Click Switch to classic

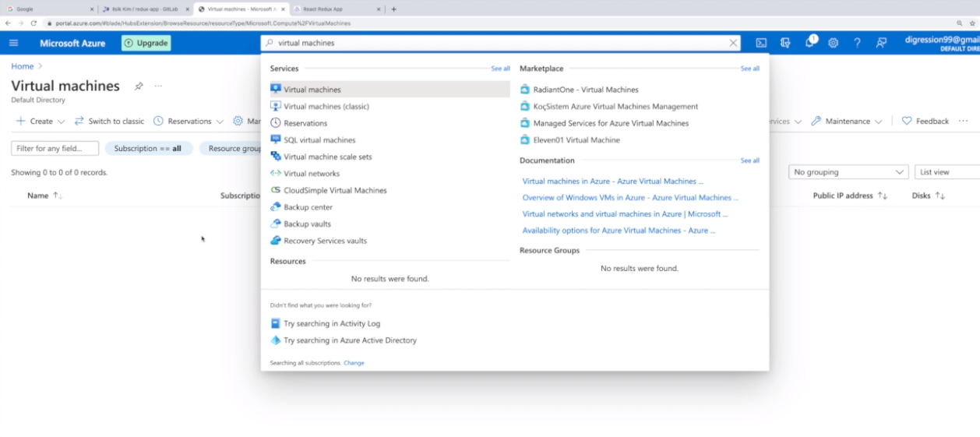[x=109, y=122]
